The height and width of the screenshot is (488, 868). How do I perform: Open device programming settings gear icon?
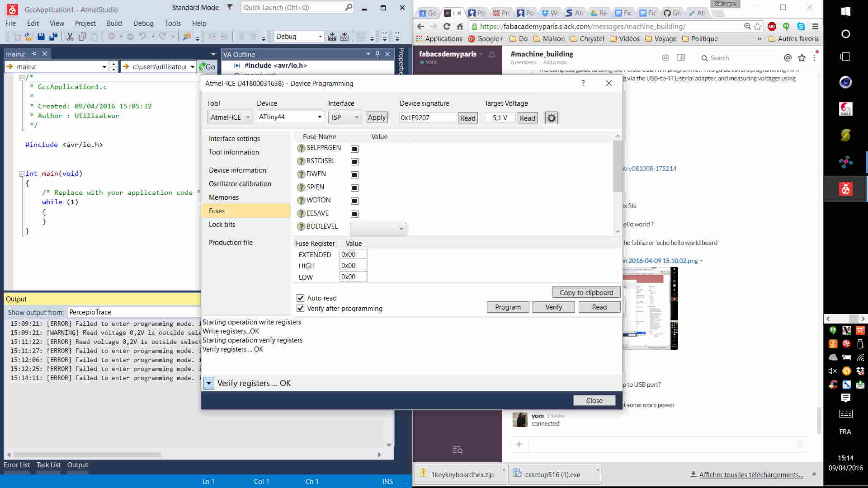click(551, 118)
